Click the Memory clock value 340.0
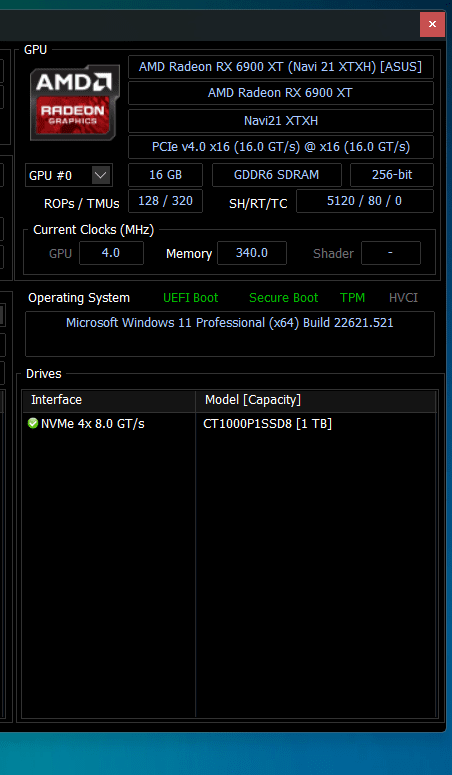This screenshot has width=452, height=775. [252, 253]
